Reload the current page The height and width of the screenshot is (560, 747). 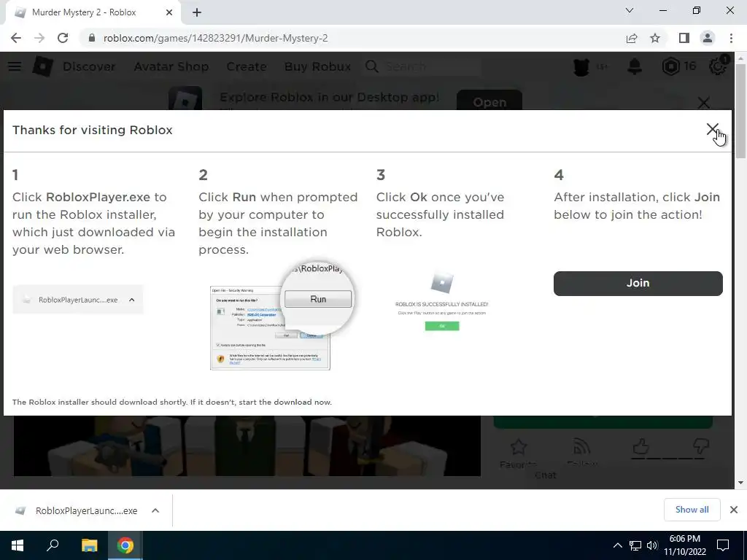tap(63, 38)
